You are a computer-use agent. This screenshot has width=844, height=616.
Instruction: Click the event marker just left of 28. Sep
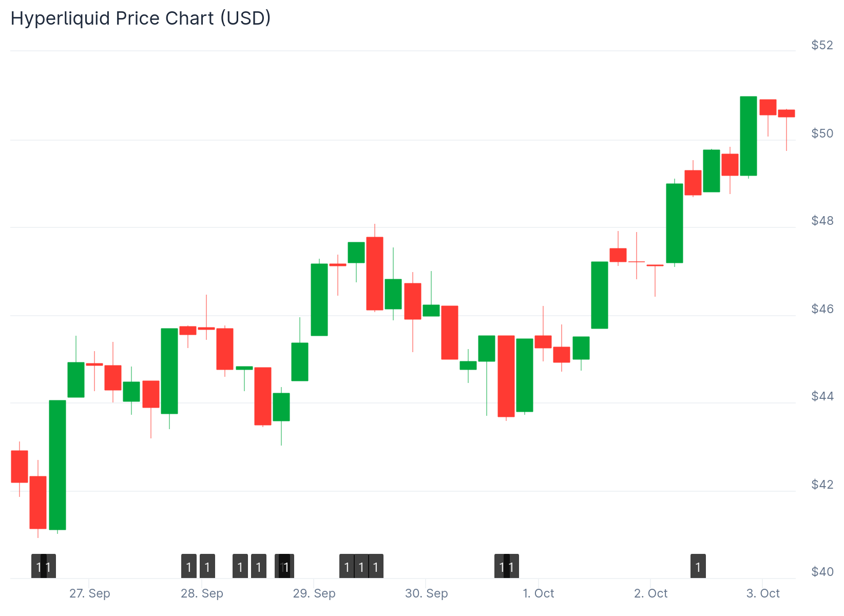click(x=189, y=566)
